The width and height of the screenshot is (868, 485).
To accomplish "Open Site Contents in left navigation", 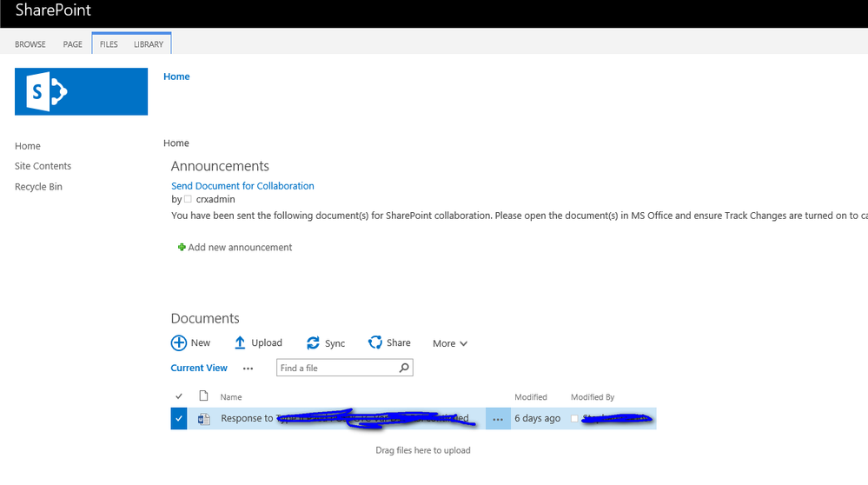I will click(43, 166).
